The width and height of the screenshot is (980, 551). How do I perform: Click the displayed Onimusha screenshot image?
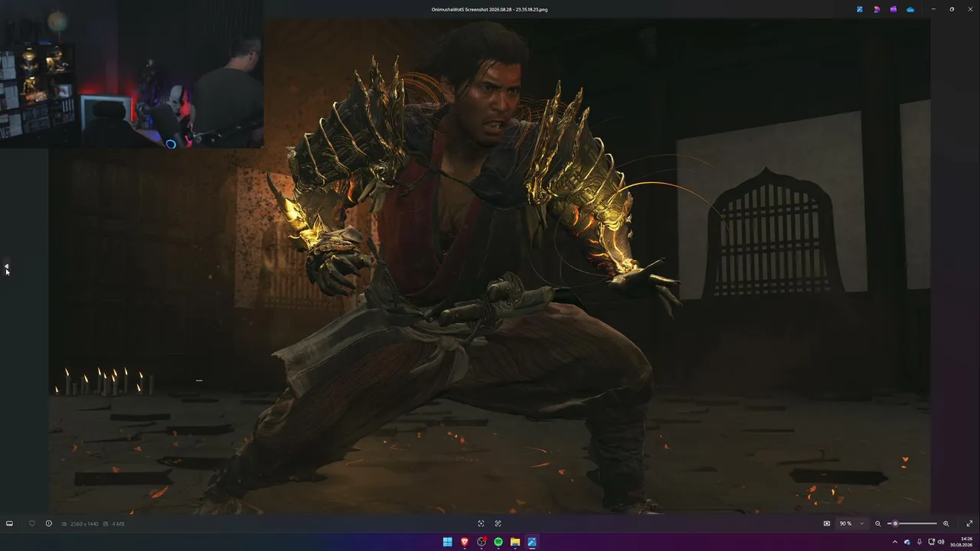489,266
